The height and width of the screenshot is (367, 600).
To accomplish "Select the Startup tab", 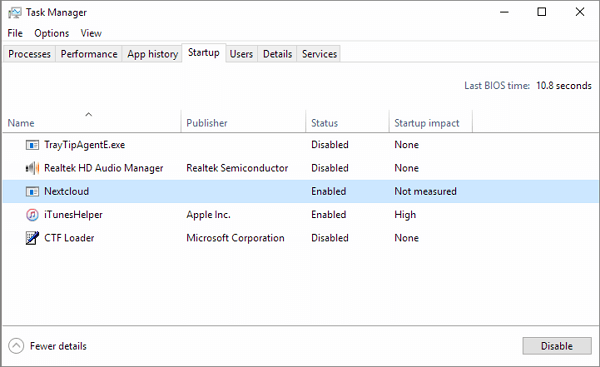I will (x=204, y=53).
